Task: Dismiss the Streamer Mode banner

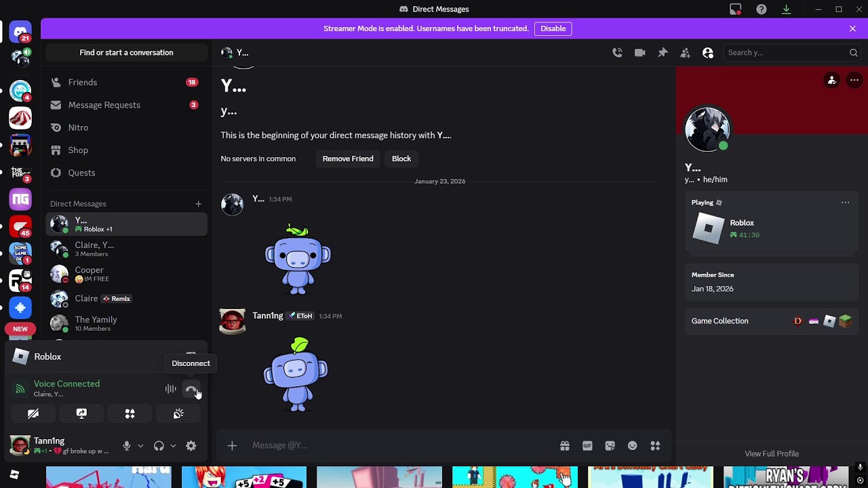Action: pos(853,28)
